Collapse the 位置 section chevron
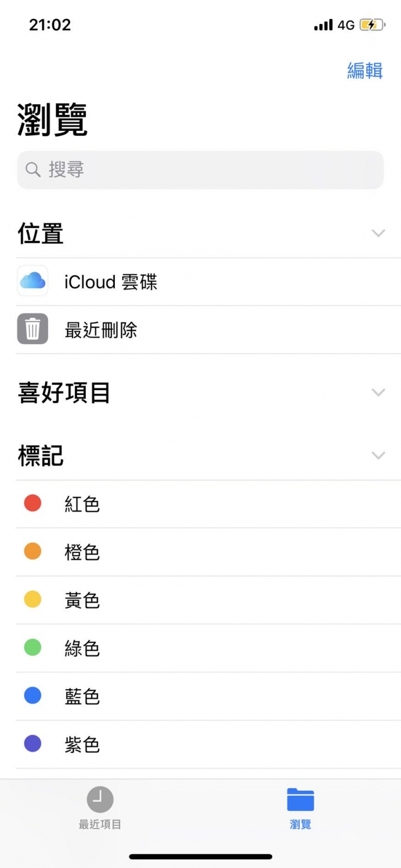The height and width of the screenshot is (868, 401). pyautogui.click(x=378, y=233)
